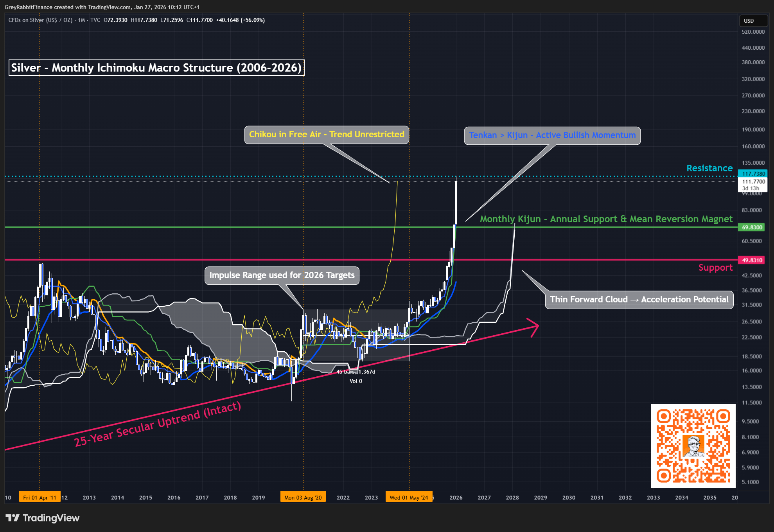Click the CFDs on Silver symbol legend
Screen dimensions: 774x532
click(x=41, y=20)
